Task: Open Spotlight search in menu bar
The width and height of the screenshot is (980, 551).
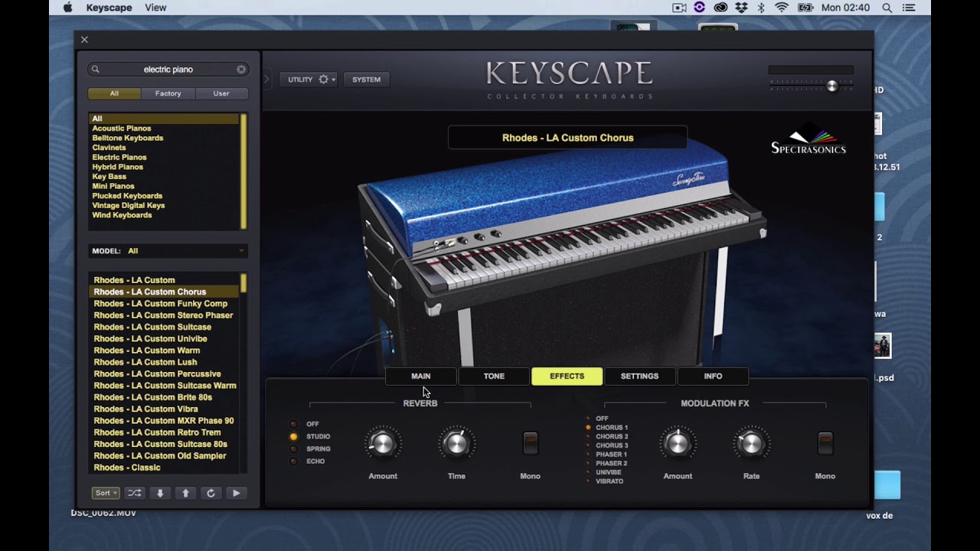Action: tap(887, 8)
